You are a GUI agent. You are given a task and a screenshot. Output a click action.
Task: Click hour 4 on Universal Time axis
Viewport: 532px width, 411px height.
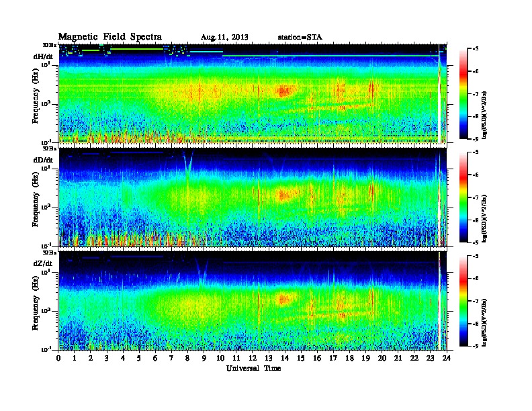coord(123,358)
